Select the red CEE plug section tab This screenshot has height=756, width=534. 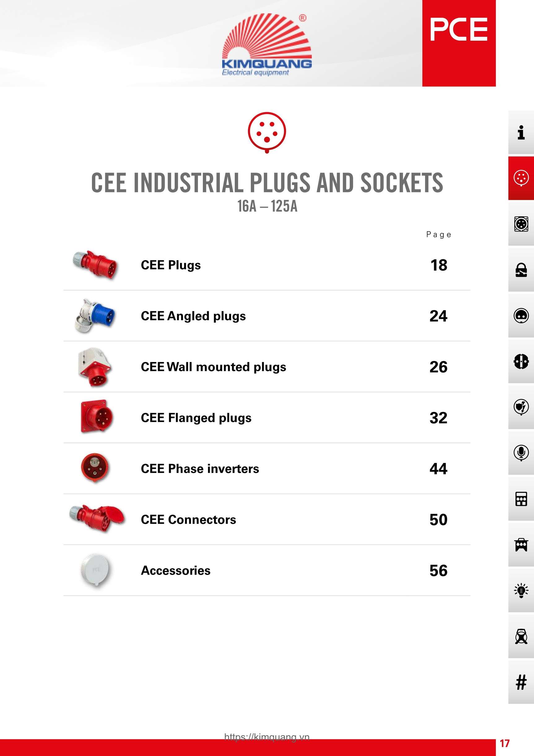(521, 178)
